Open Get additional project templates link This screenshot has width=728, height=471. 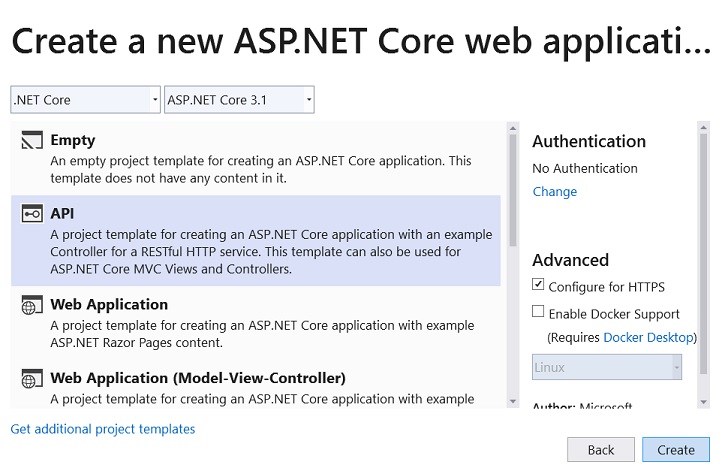pyautogui.click(x=103, y=429)
